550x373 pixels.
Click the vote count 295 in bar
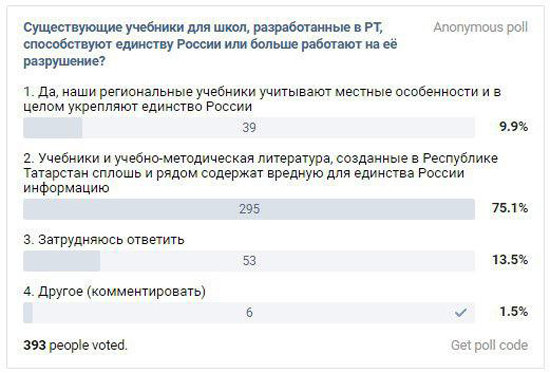tap(249, 209)
